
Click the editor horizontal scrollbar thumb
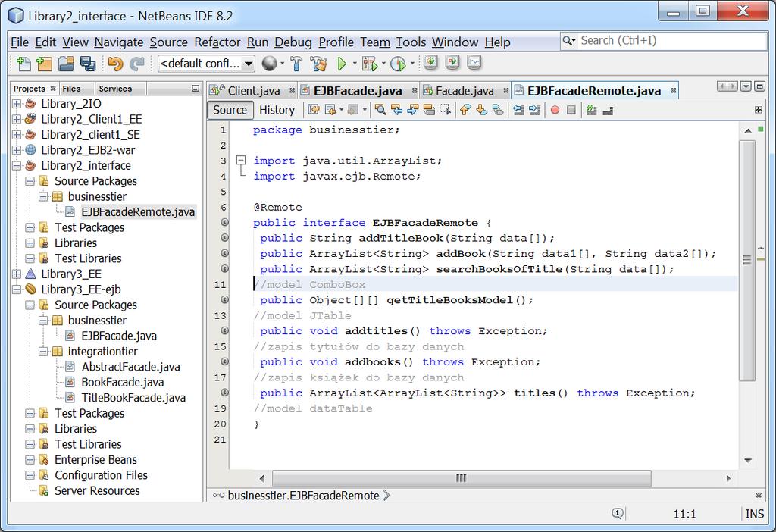coord(462,478)
